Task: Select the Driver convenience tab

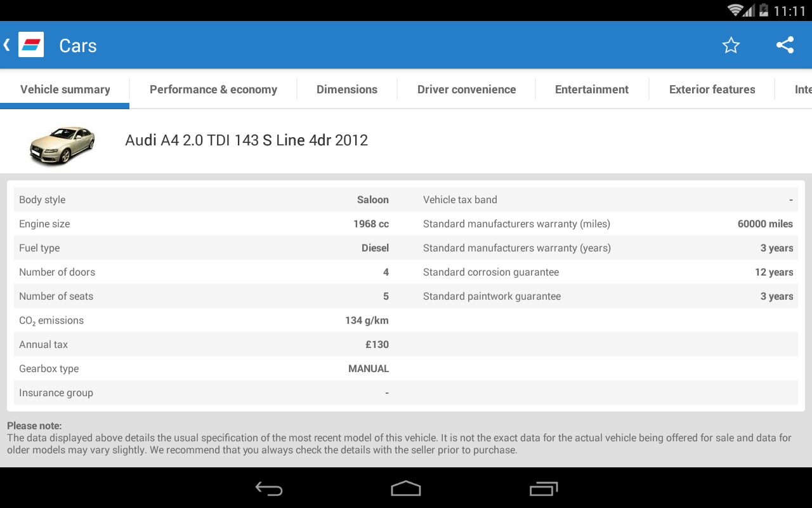Action: point(466,89)
